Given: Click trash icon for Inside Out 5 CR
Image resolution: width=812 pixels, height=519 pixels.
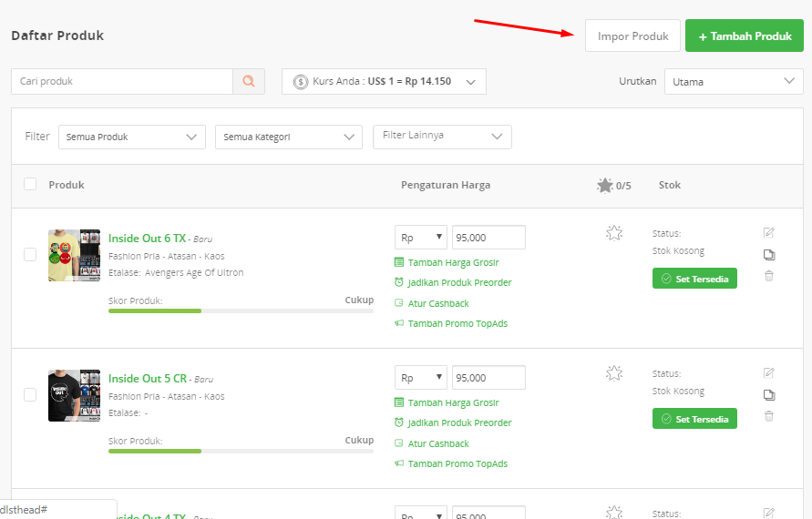Looking at the screenshot, I should 769,416.
